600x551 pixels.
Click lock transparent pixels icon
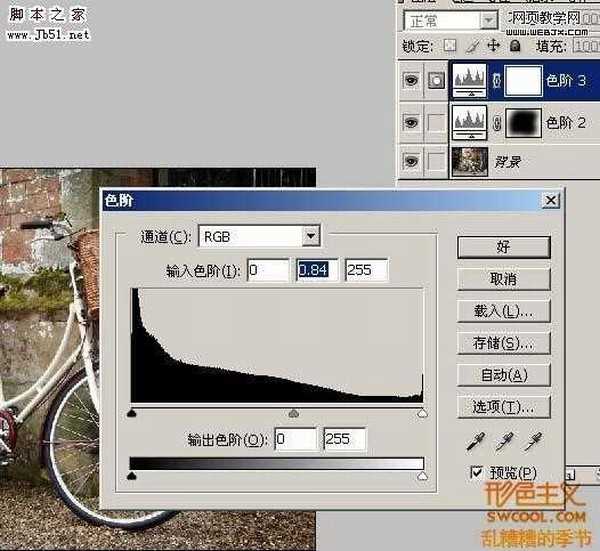coord(450,46)
